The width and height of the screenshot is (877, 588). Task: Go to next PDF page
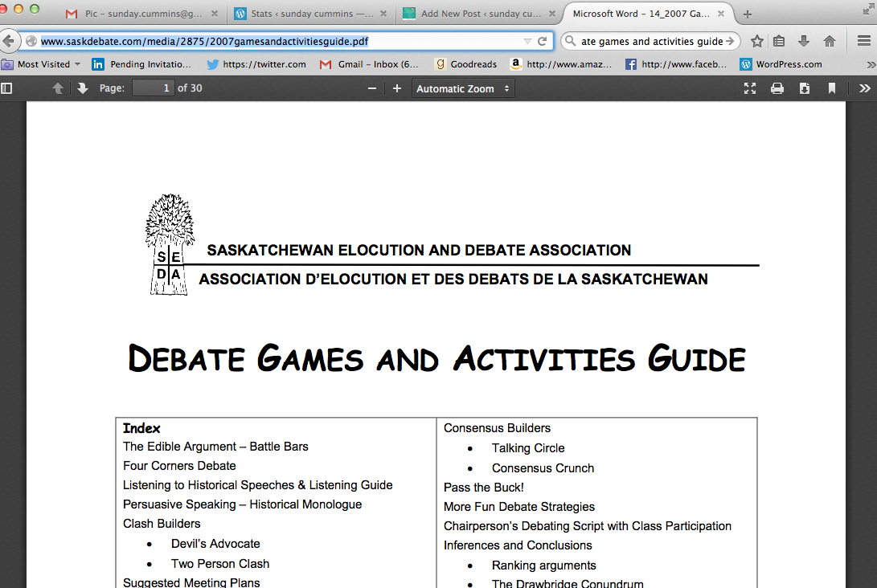83,88
